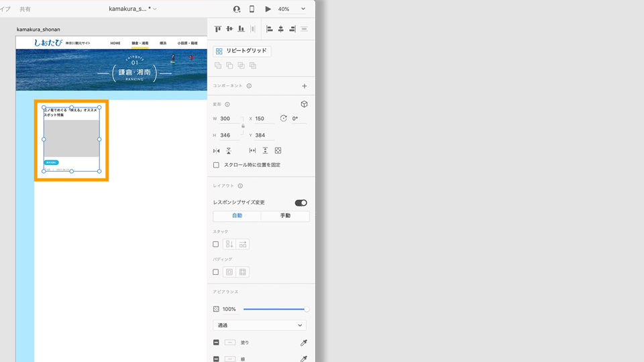Choose per-side padding mode
Image resolution: width=644 pixels, height=362 pixels.
[243, 272]
